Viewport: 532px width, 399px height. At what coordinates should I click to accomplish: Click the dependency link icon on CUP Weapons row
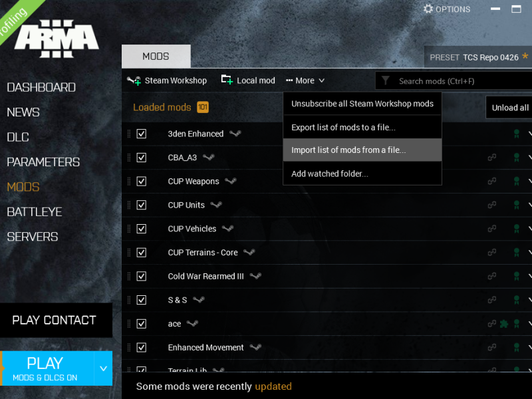coord(492,181)
